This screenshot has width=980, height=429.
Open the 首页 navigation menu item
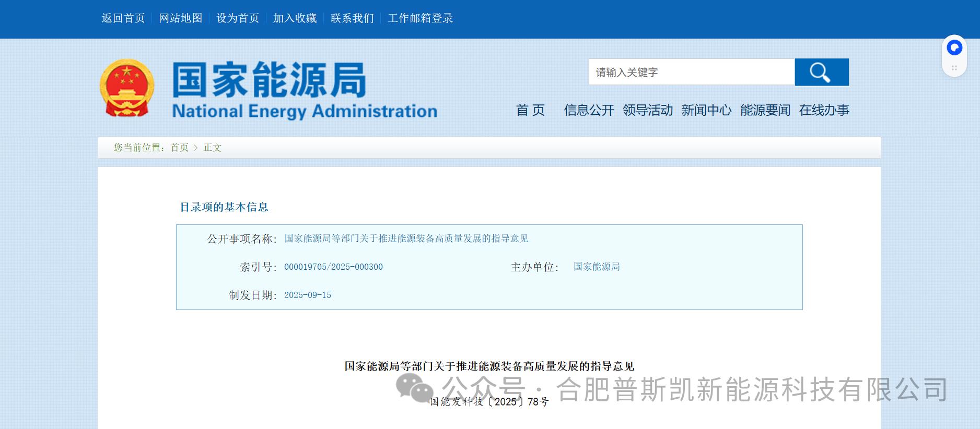point(530,110)
